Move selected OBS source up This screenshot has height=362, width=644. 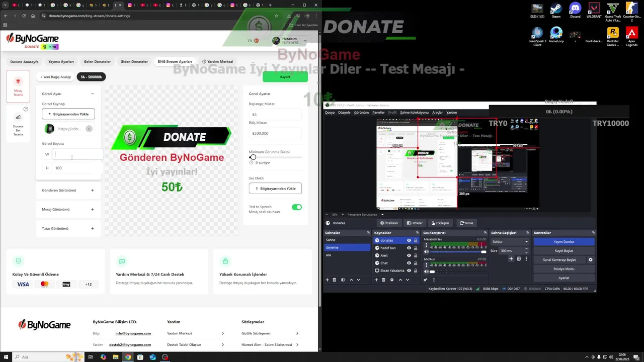point(400,280)
